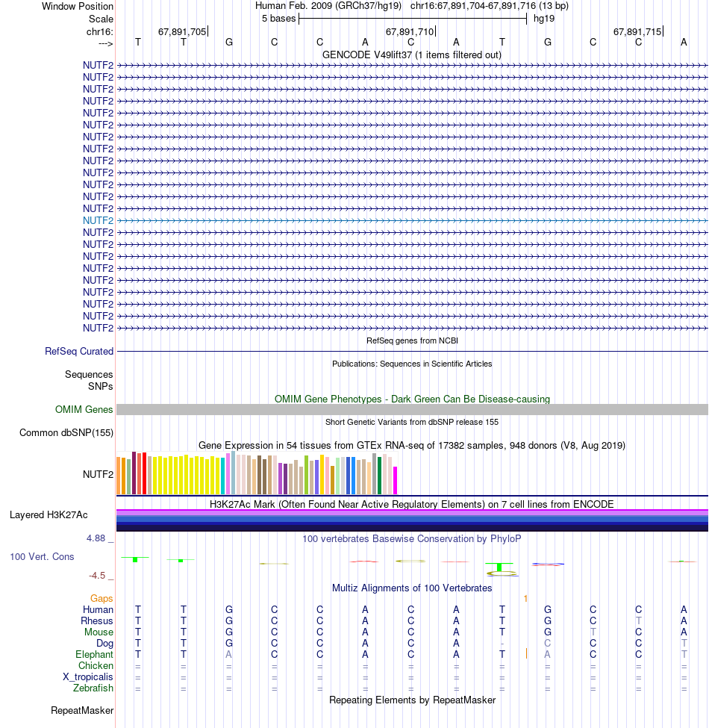Screen dimensions: 709x728
Task: Click the Zebrafish alignment row label
Action: pyautogui.click(x=93, y=688)
